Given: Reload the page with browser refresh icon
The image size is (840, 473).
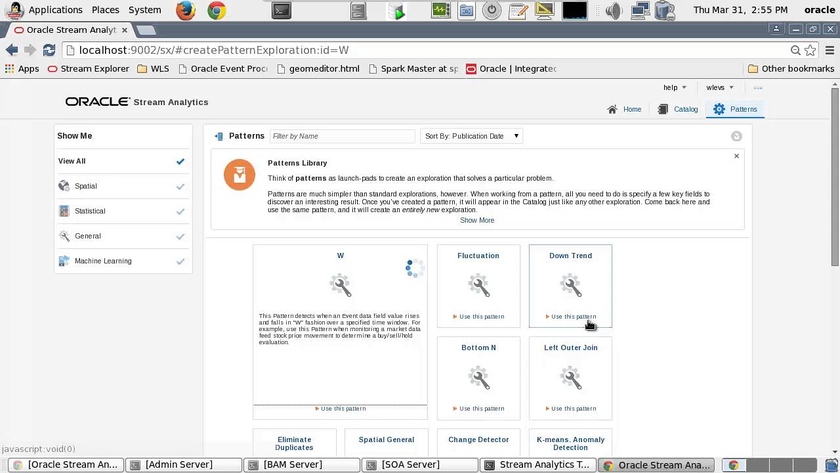Looking at the screenshot, I should (48, 50).
